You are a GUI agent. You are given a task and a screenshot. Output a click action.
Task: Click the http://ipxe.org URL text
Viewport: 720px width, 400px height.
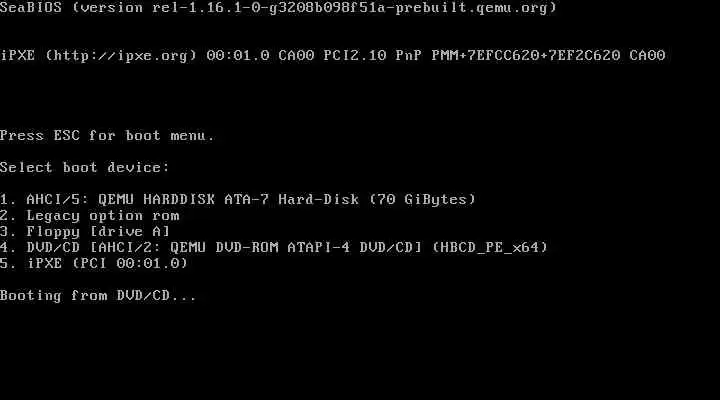(121, 56)
